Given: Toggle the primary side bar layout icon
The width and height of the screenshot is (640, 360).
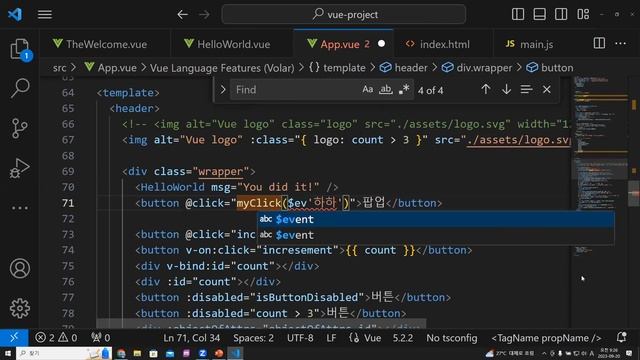Looking at the screenshot, I should [518, 14].
